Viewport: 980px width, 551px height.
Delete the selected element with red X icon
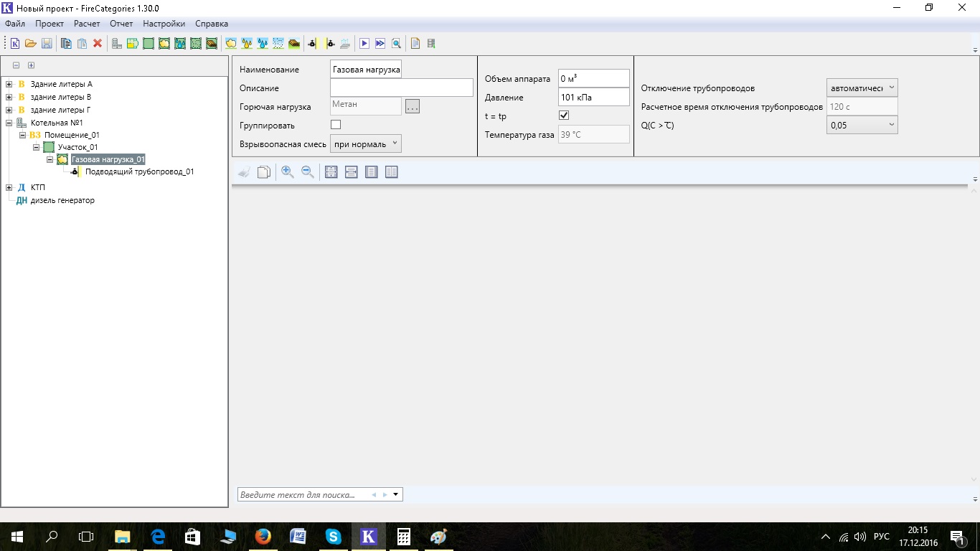(x=98, y=43)
